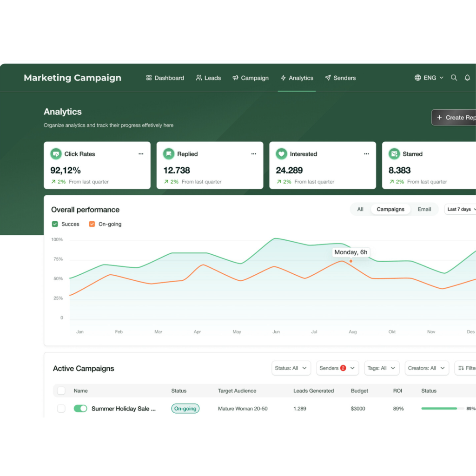Expand the ENG language dropdown

click(429, 78)
